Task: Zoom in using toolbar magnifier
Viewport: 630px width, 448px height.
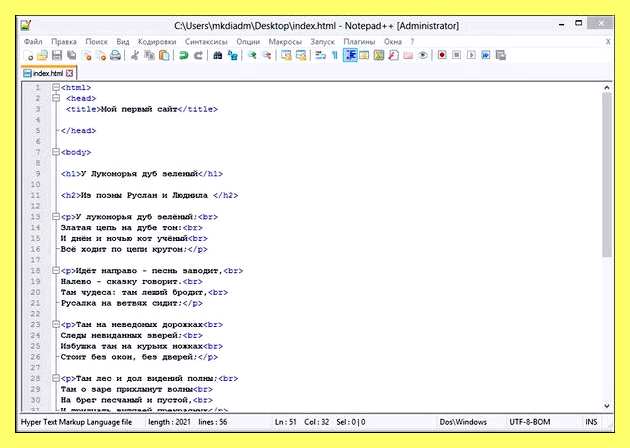Action: (252, 55)
